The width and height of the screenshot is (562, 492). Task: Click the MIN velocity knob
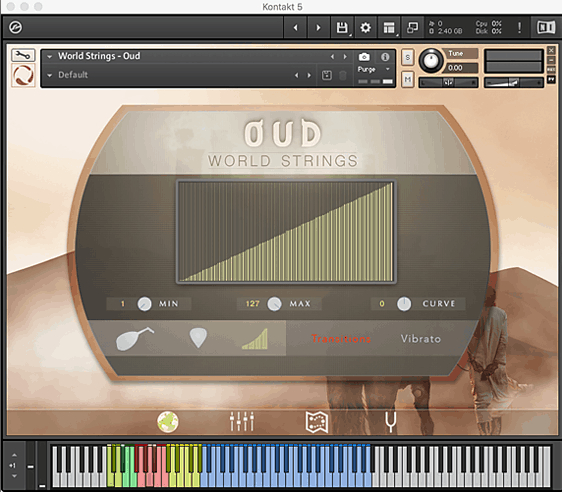coord(144,304)
